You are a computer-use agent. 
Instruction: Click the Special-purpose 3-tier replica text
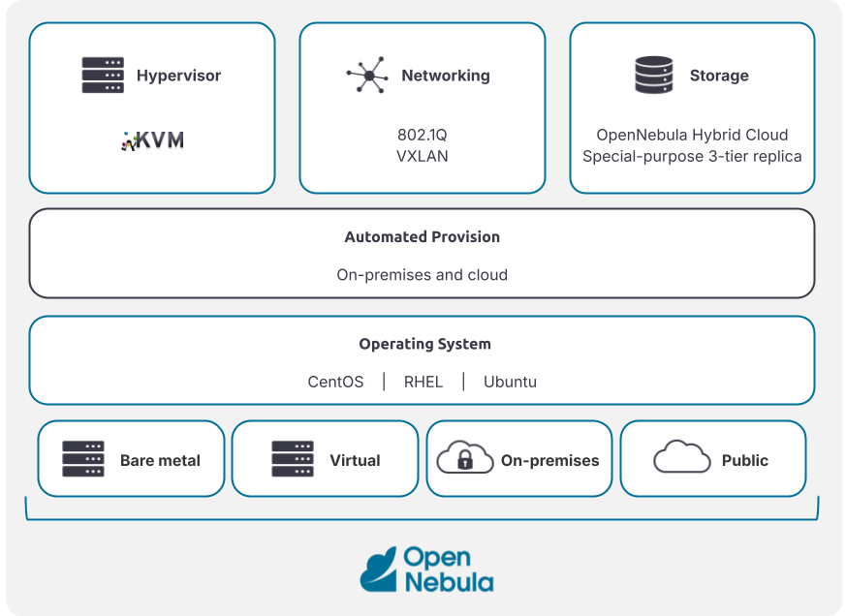tap(692, 157)
